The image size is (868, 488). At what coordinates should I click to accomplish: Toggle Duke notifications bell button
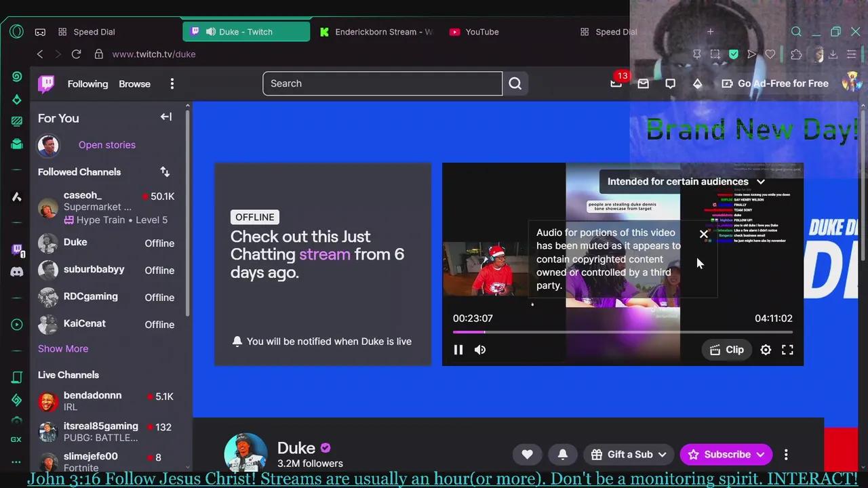coord(562,455)
